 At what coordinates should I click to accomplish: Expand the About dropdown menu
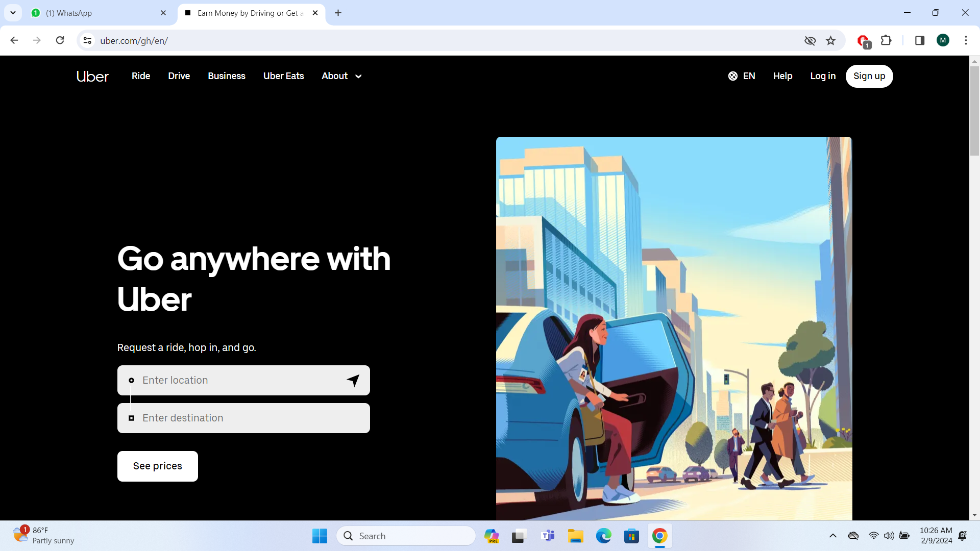(x=341, y=76)
